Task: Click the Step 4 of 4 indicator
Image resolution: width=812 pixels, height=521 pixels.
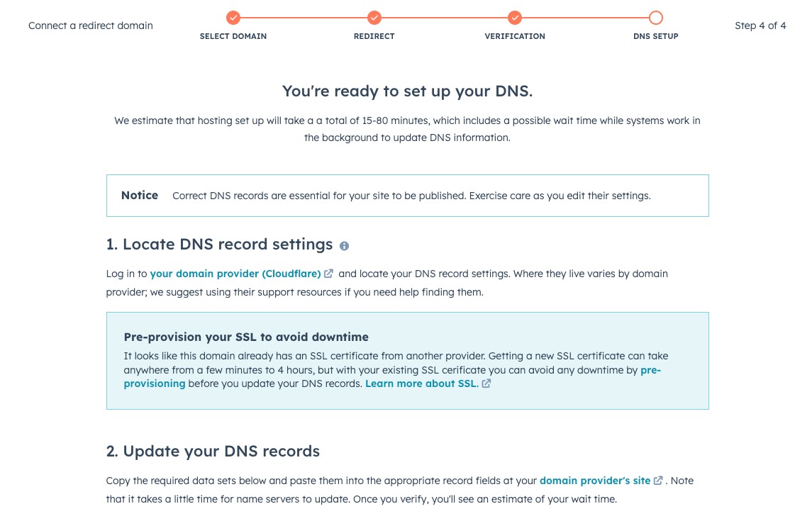Action: pos(760,26)
